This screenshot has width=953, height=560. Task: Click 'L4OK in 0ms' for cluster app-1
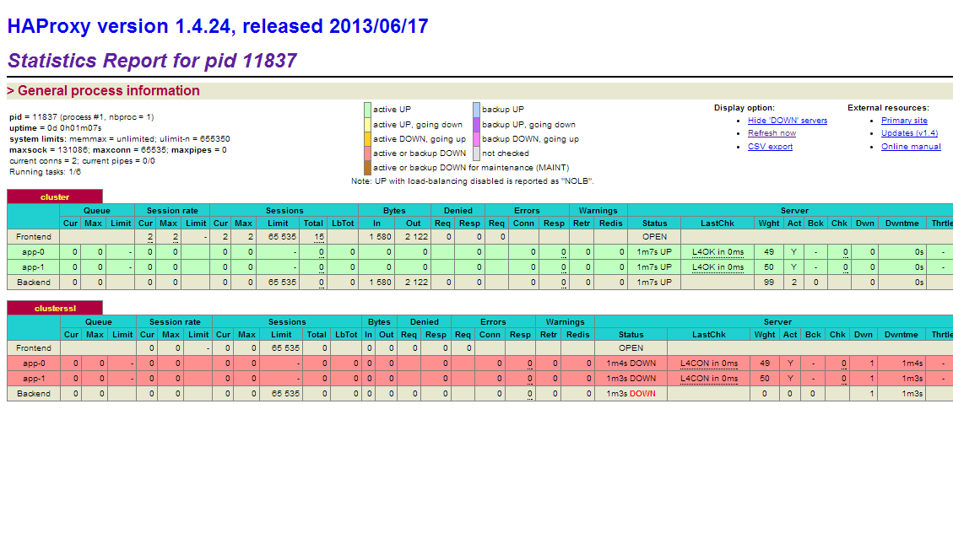click(717, 267)
